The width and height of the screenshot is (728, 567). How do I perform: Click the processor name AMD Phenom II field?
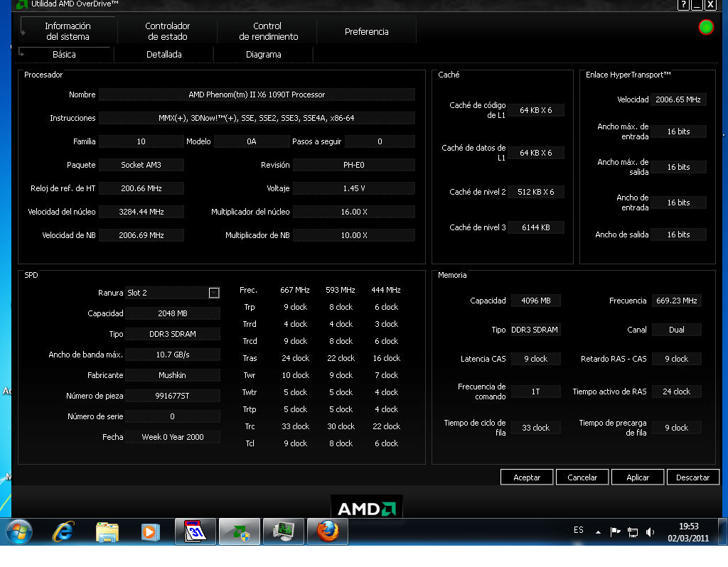(x=257, y=94)
